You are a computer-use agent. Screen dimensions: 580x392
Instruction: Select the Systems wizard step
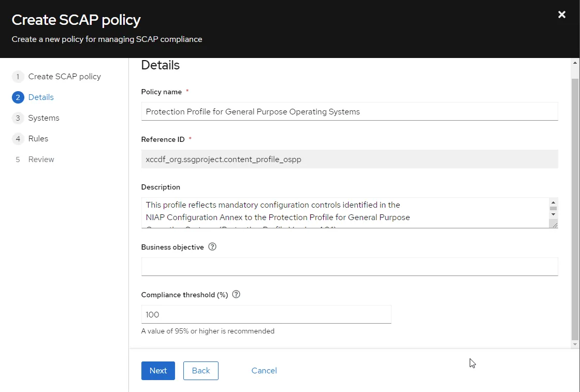tap(44, 118)
